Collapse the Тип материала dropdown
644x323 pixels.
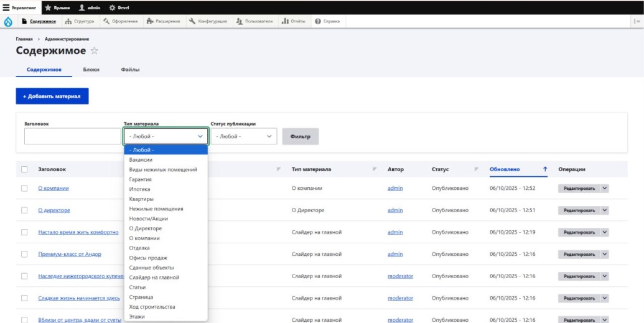[166, 136]
